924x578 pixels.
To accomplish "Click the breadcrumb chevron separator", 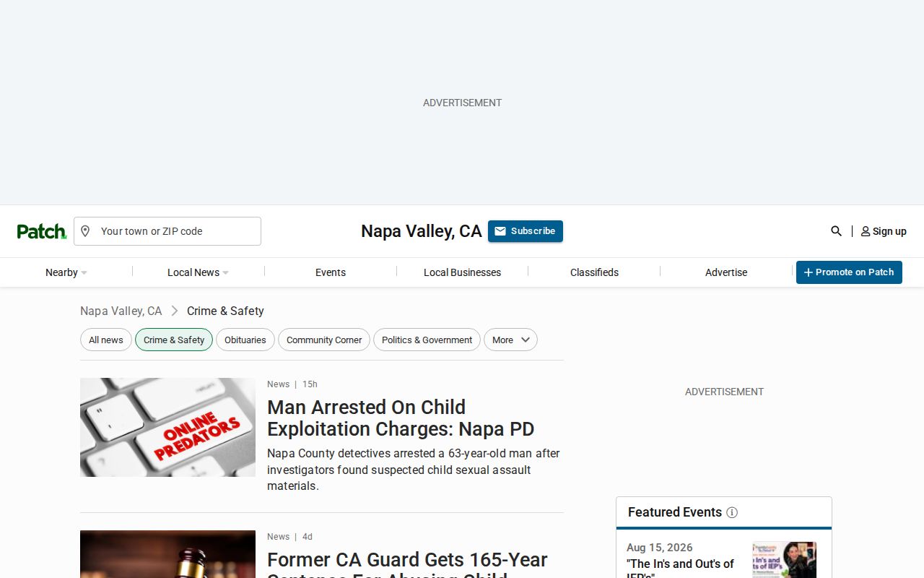I will pos(175,311).
